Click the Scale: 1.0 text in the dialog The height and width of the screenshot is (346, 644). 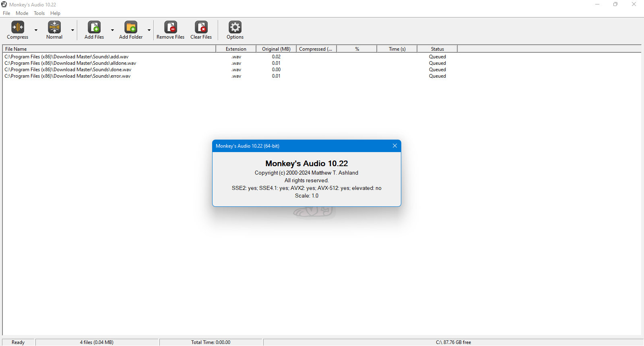307,196
